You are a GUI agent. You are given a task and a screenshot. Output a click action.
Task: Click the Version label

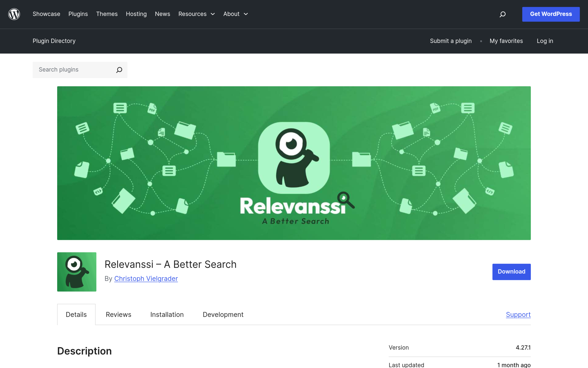click(399, 348)
